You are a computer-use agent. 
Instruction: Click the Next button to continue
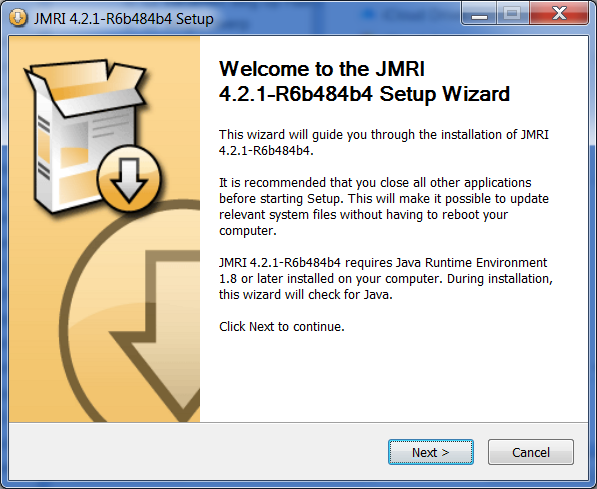tap(431, 452)
